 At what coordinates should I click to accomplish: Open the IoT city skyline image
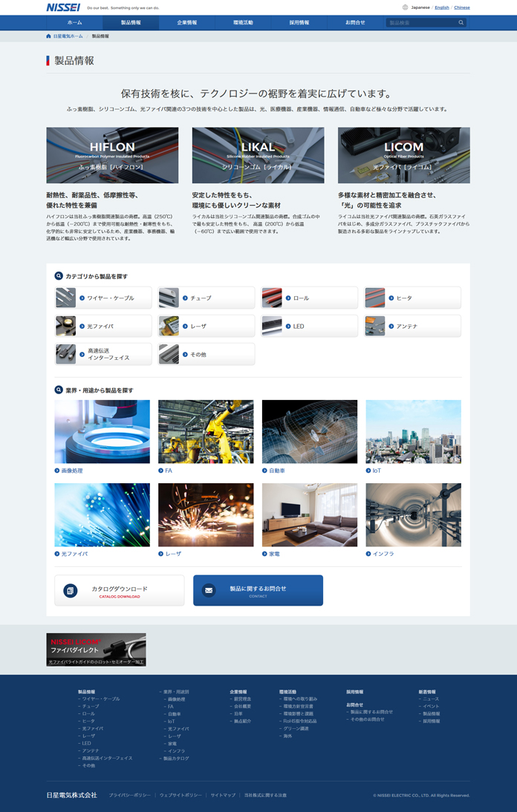coord(414,431)
